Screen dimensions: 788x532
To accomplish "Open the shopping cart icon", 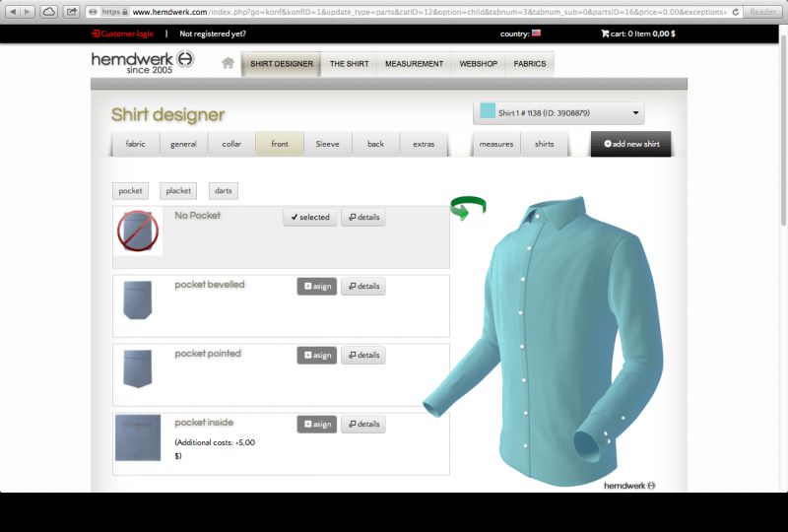I will [x=605, y=33].
